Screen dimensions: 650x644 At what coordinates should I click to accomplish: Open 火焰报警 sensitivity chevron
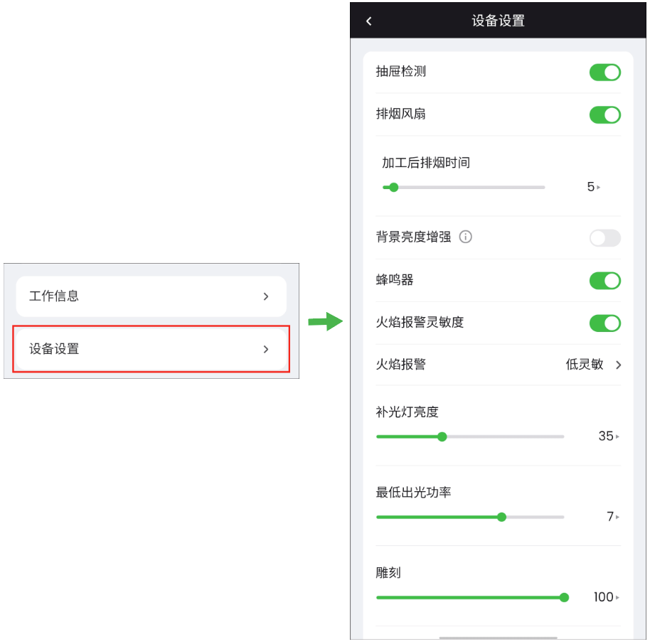[618, 365]
